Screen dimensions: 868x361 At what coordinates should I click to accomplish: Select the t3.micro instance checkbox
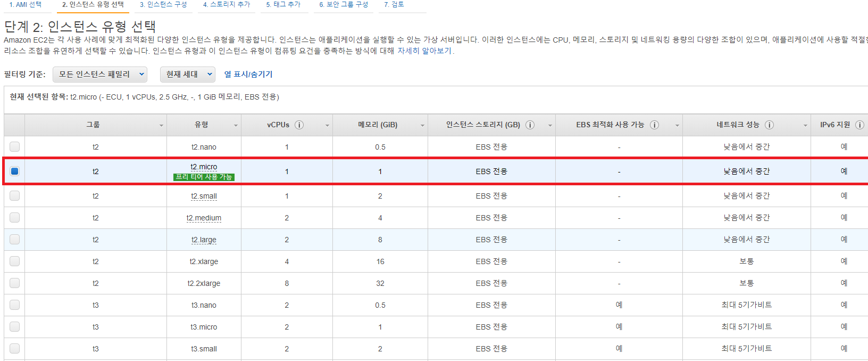(14, 327)
